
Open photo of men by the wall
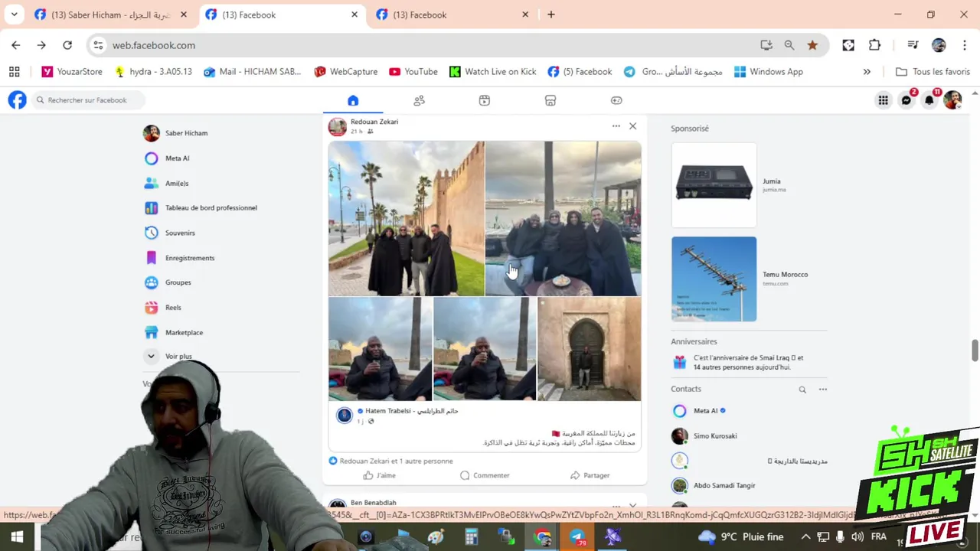pos(406,218)
